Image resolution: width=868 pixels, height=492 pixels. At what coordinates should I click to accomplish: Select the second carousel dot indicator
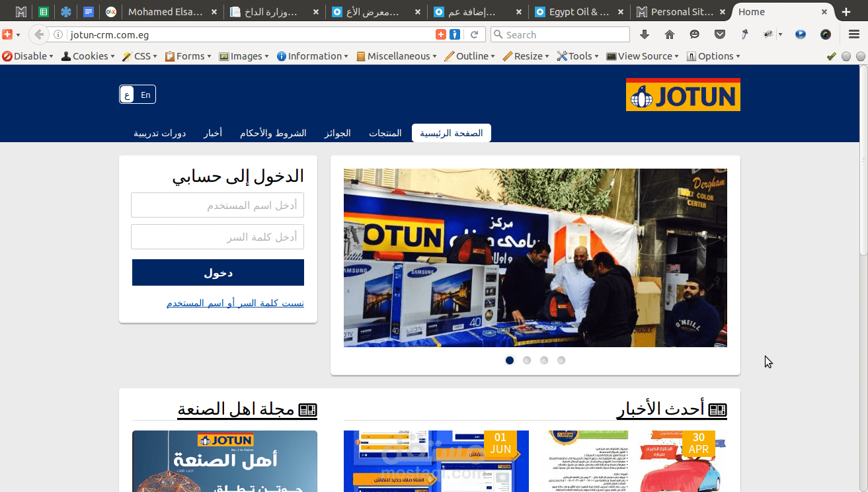(526, 360)
